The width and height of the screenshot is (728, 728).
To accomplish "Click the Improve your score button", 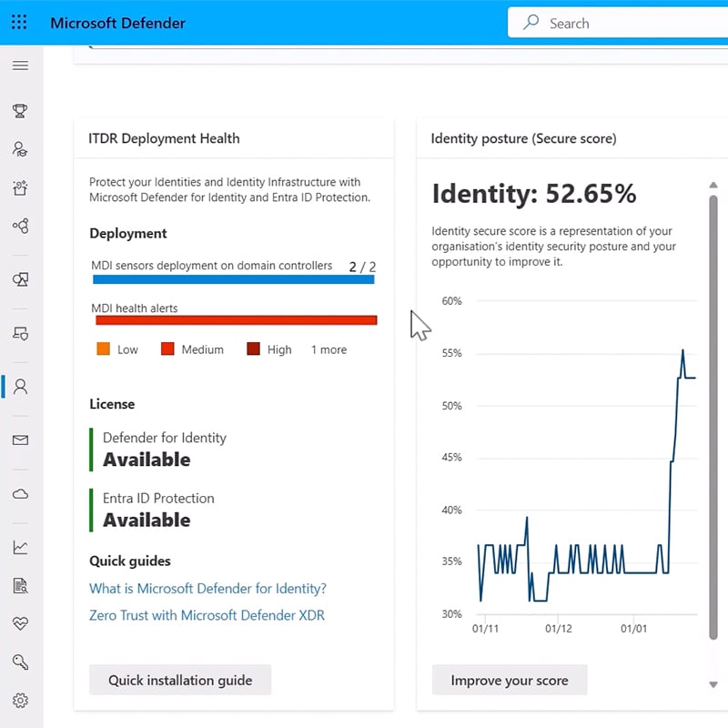I will [509, 680].
